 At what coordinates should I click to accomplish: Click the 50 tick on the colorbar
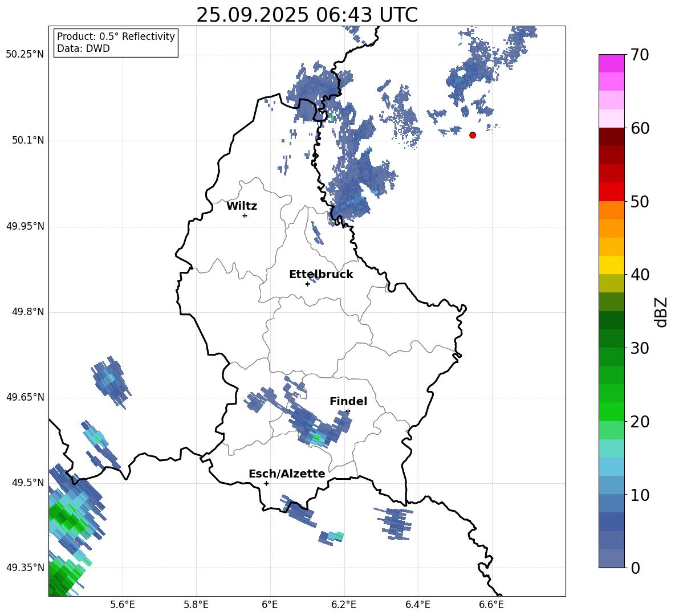(x=640, y=201)
